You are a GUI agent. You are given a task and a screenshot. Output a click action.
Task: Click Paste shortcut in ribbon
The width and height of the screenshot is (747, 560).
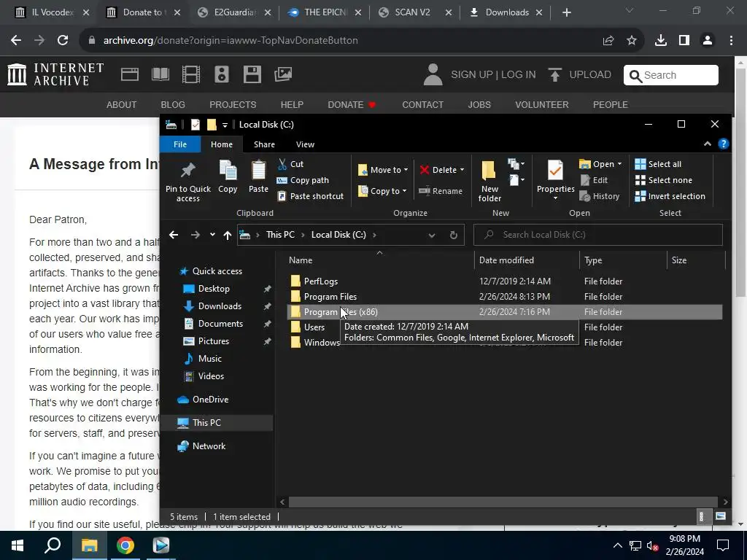click(310, 196)
